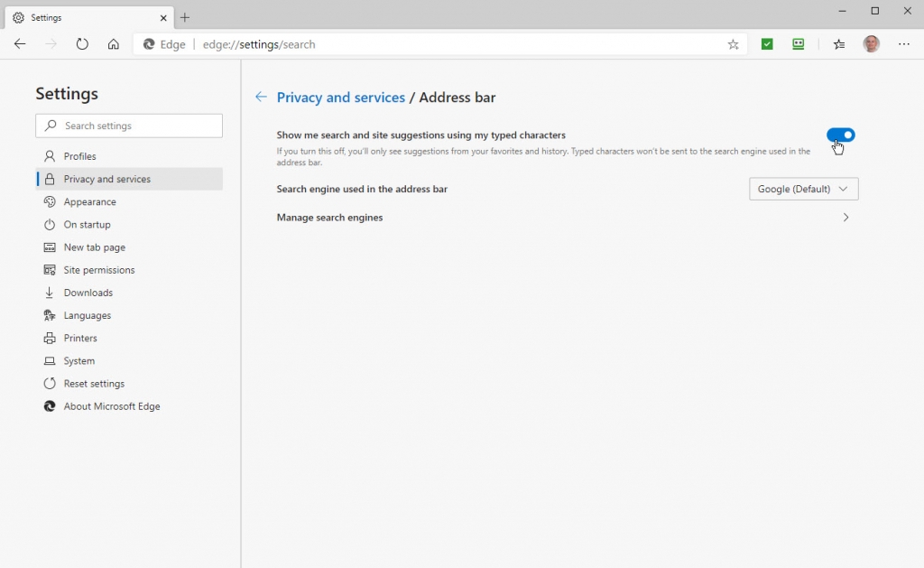This screenshot has height=568, width=924.
Task: Click the blue back arrow on the settings page
Action: pos(261,97)
